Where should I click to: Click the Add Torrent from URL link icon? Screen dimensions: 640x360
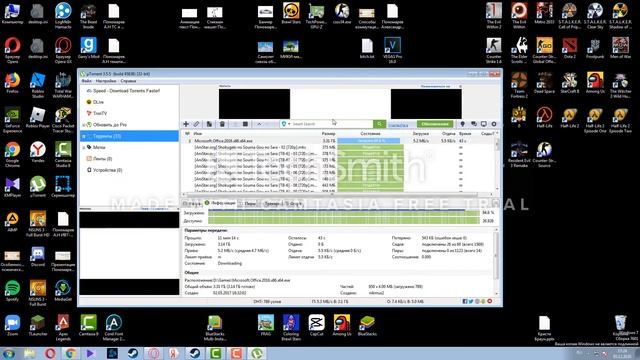196,124
